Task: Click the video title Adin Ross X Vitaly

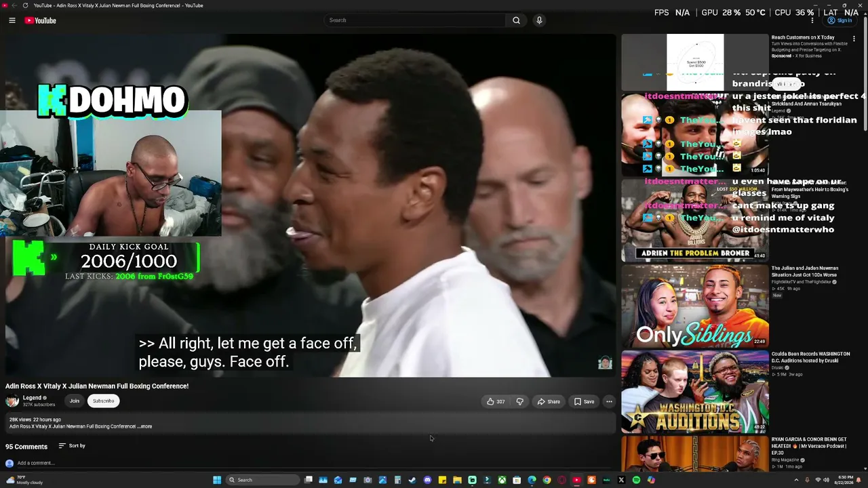Action: [x=97, y=386]
